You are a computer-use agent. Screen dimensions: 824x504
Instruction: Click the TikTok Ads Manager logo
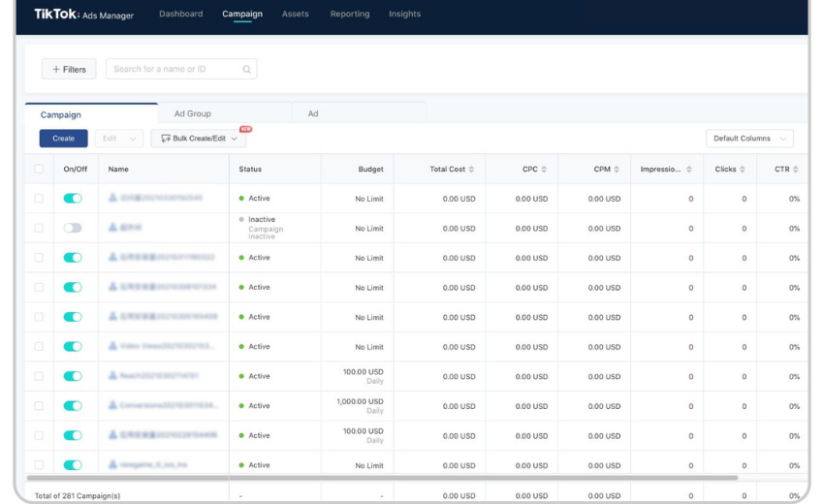tap(83, 15)
